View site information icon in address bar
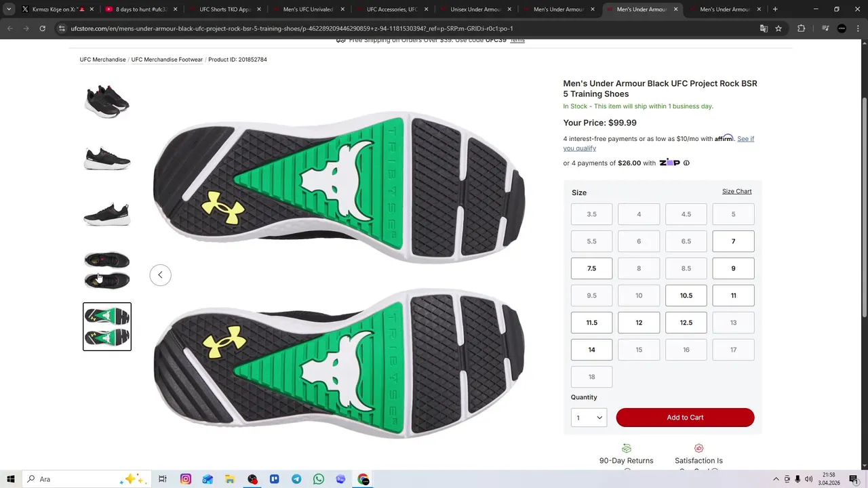Viewport: 868px width, 488px height. click(x=62, y=28)
